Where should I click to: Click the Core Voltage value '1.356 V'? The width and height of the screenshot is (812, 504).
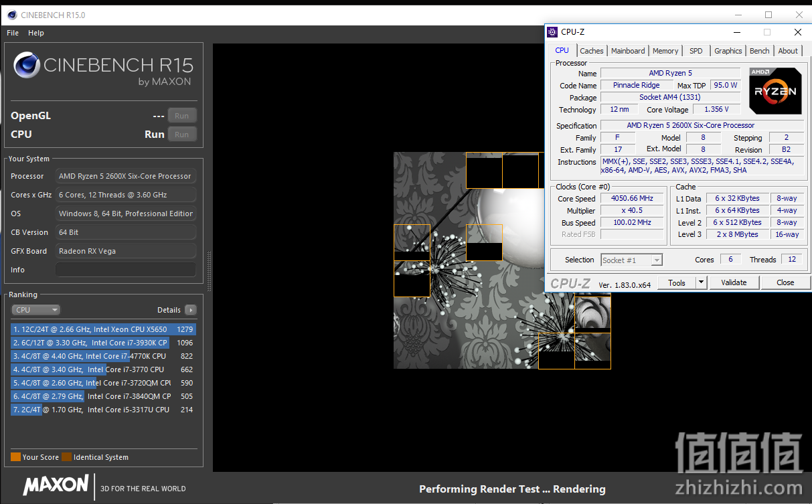pos(717,109)
